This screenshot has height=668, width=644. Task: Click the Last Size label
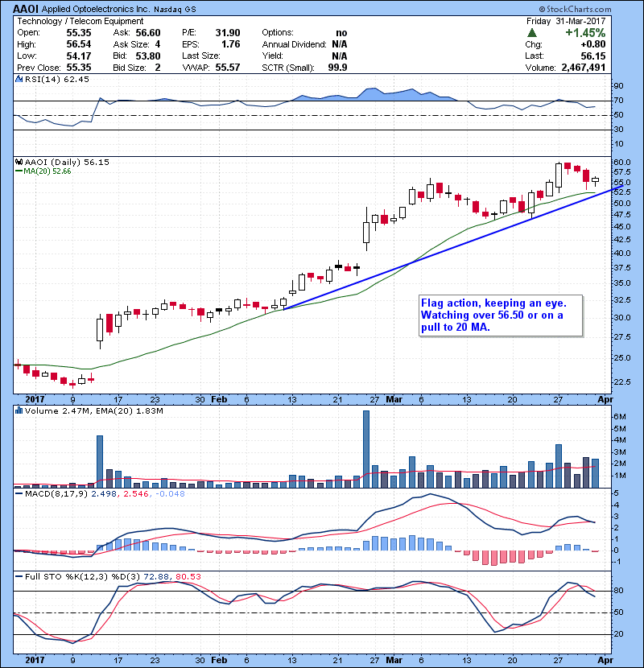[201, 56]
